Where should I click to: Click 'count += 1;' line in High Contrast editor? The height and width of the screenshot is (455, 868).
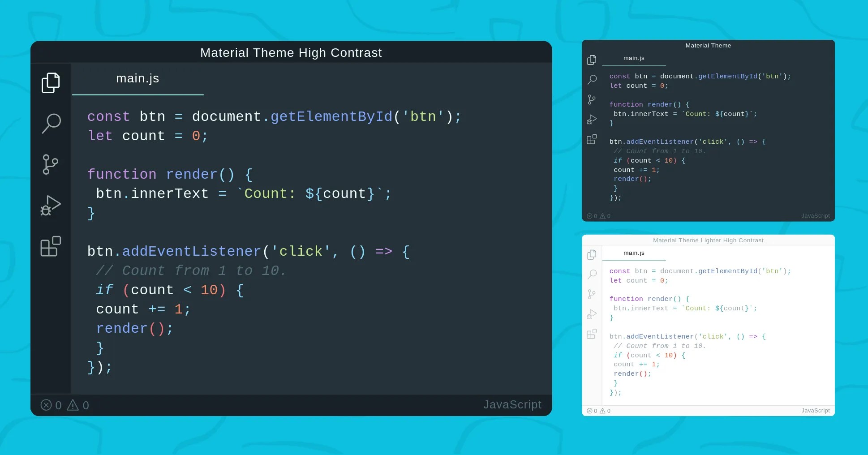(x=143, y=309)
